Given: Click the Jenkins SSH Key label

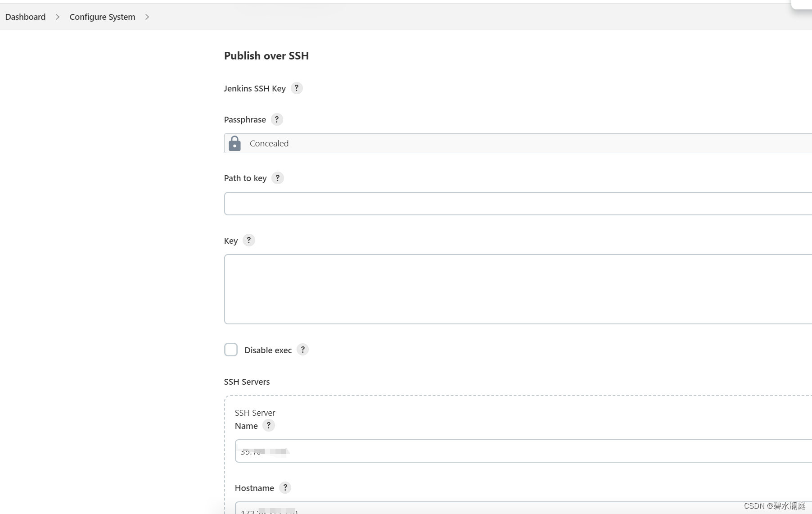Looking at the screenshot, I should (255, 89).
